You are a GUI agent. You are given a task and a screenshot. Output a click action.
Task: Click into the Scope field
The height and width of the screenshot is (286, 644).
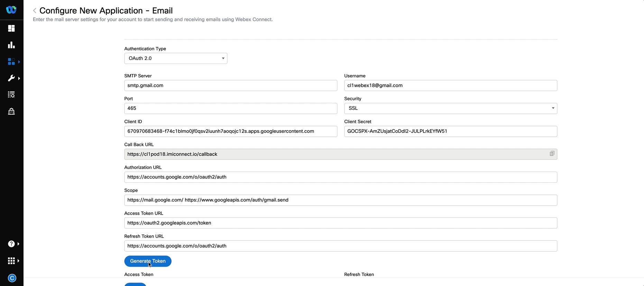click(341, 200)
